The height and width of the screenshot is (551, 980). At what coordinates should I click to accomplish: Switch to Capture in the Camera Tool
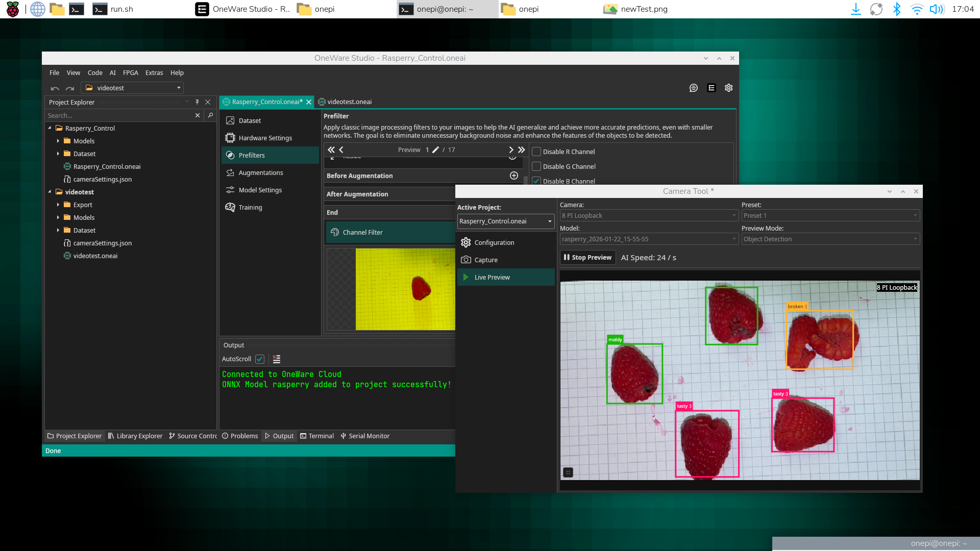click(x=485, y=260)
